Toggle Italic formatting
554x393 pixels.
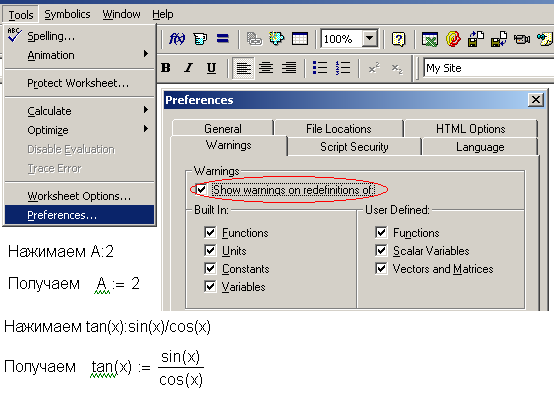189,68
